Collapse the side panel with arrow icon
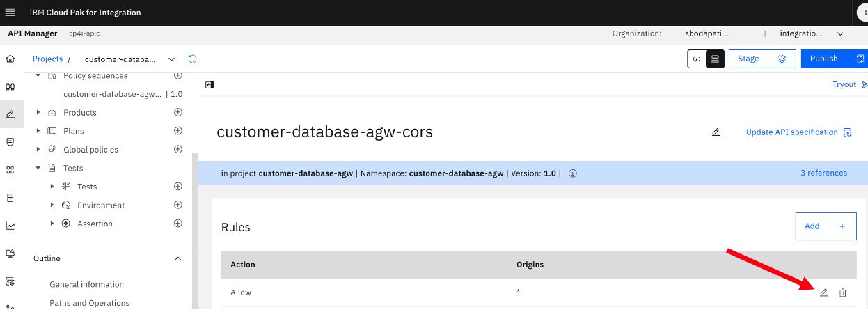 pyautogui.click(x=210, y=85)
